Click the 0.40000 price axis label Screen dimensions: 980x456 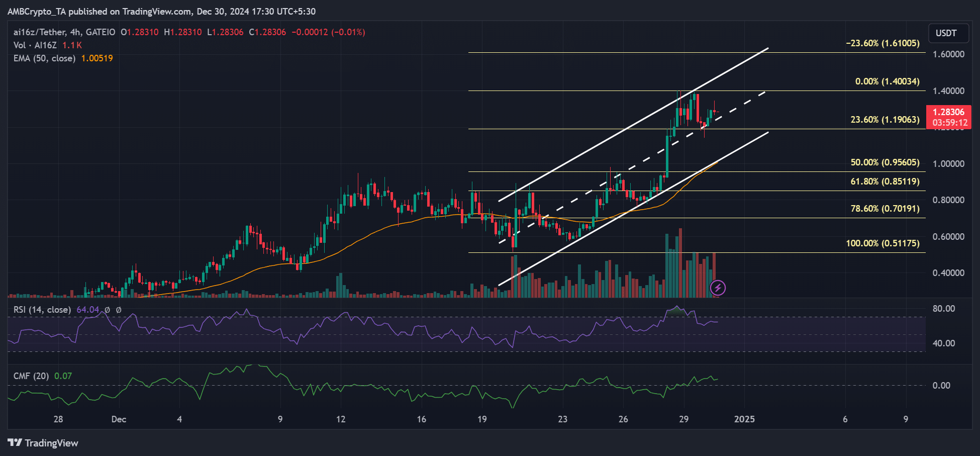pos(949,273)
